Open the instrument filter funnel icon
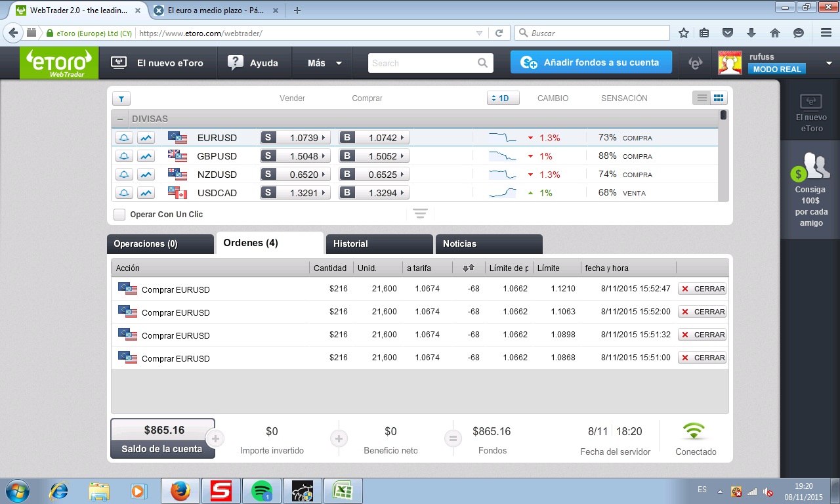 [121, 98]
